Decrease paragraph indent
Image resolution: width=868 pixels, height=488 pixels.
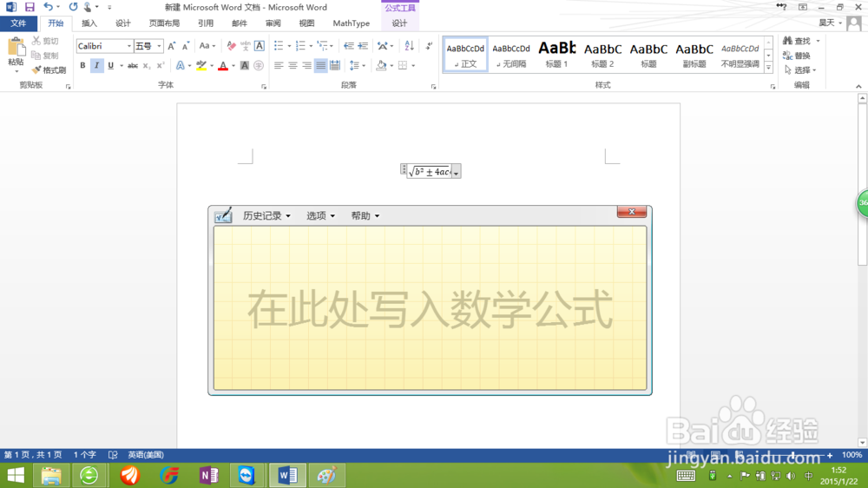[349, 46]
